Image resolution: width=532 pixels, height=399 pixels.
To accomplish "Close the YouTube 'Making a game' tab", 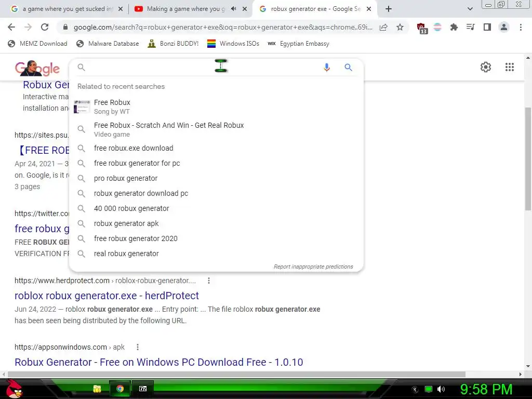I will (245, 9).
